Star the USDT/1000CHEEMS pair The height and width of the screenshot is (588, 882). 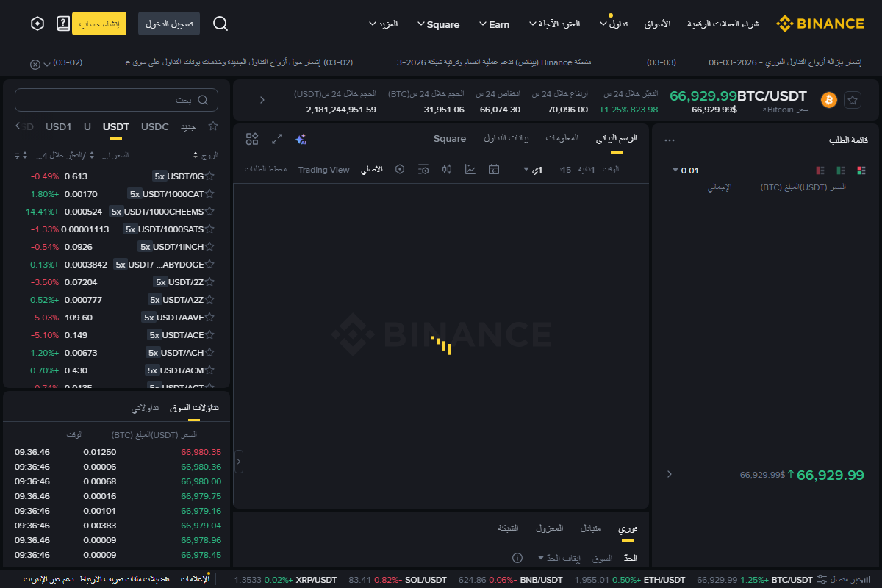(x=209, y=212)
